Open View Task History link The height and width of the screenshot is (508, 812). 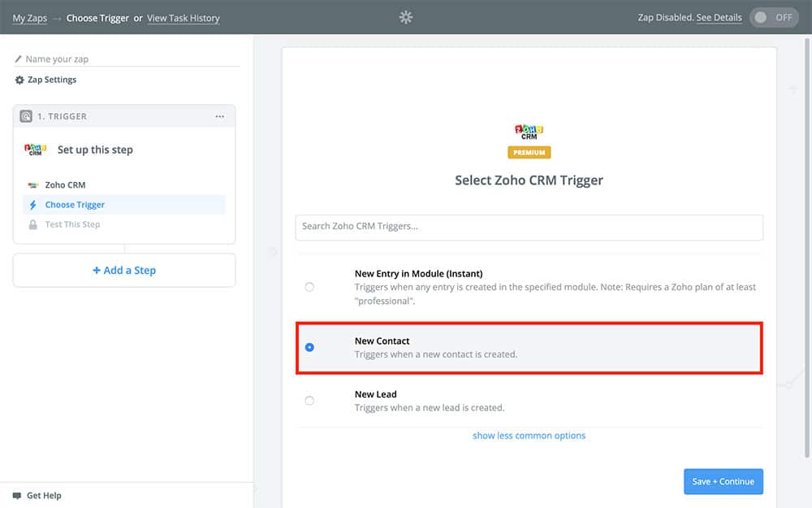click(183, 18)
